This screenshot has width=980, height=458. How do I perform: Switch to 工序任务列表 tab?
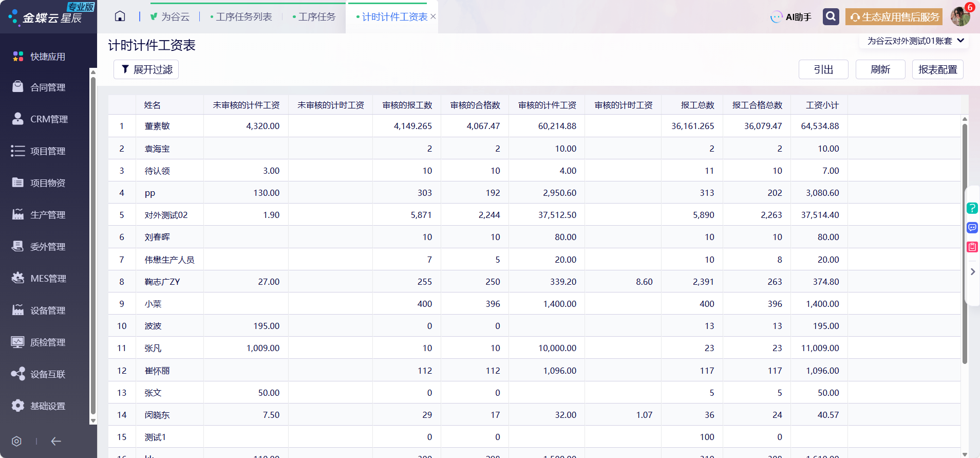241,16
